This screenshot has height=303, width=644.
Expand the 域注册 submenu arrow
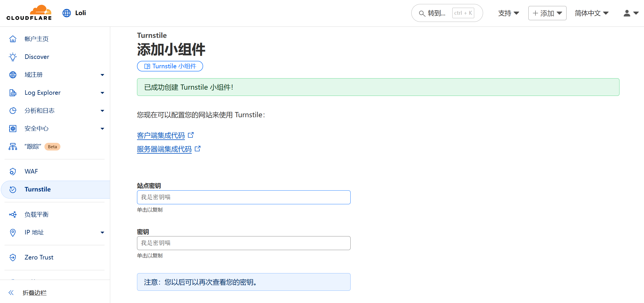pyautogui.click(x=103, y=75)
